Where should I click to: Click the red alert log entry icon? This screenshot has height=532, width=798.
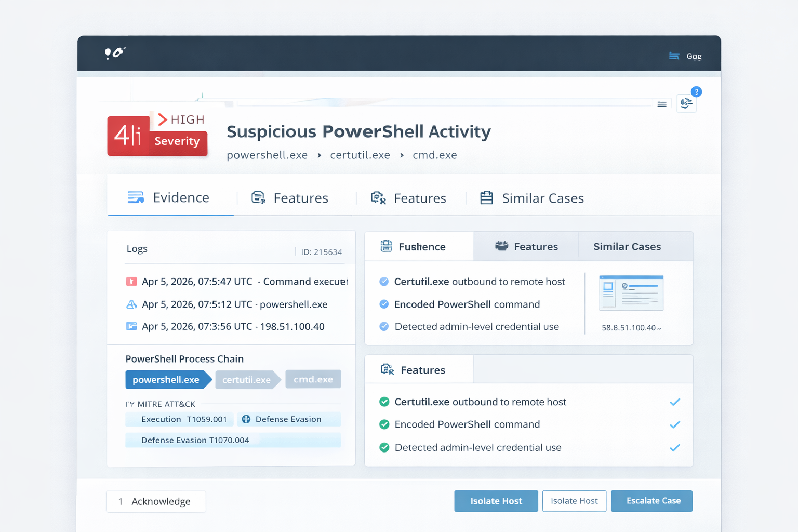[131, 282]
